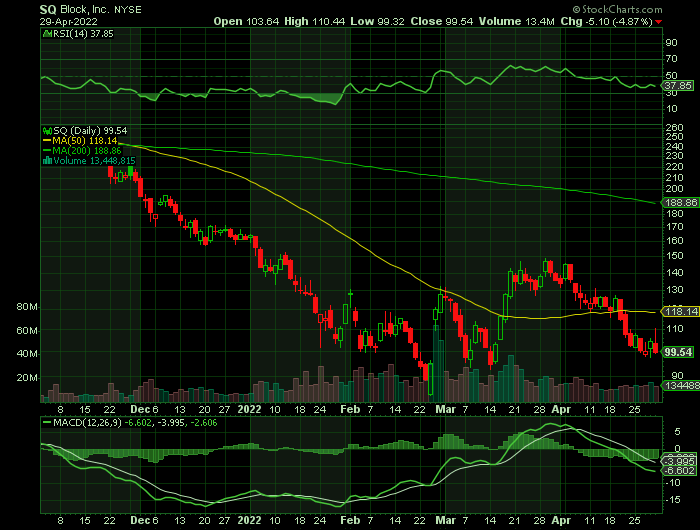Click the volume axis tag 134488

[x=682, y=385]
